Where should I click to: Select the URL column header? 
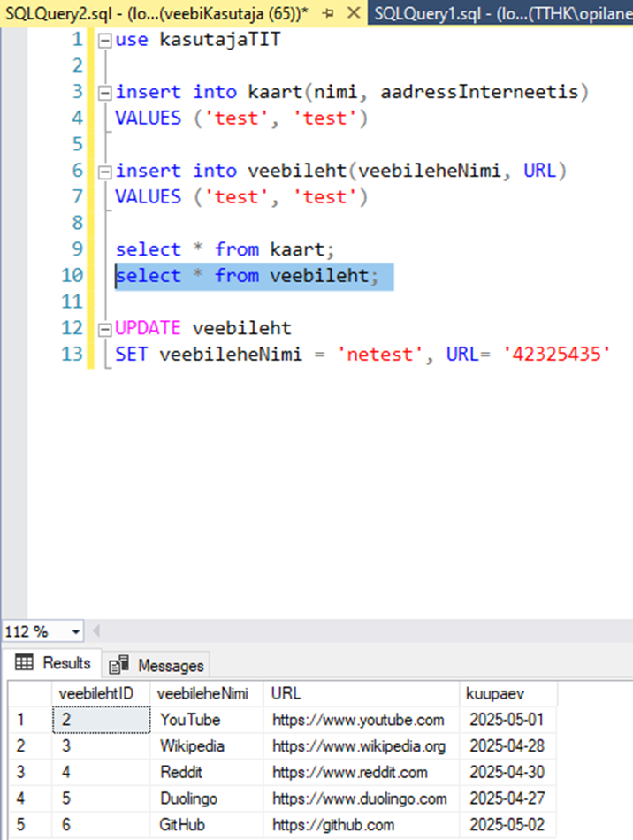tap(286, 692)
